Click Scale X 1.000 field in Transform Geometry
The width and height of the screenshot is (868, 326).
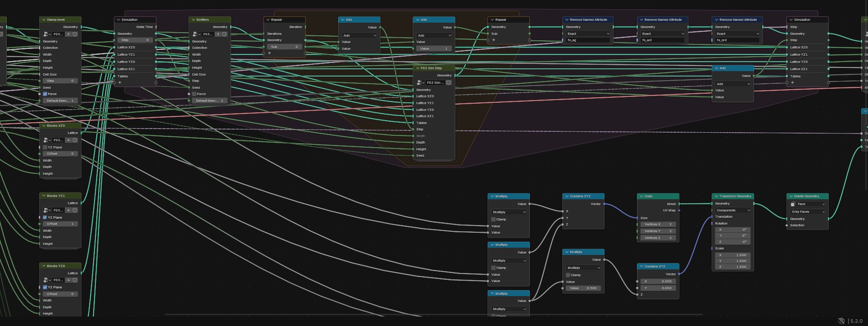pos(733,255)
